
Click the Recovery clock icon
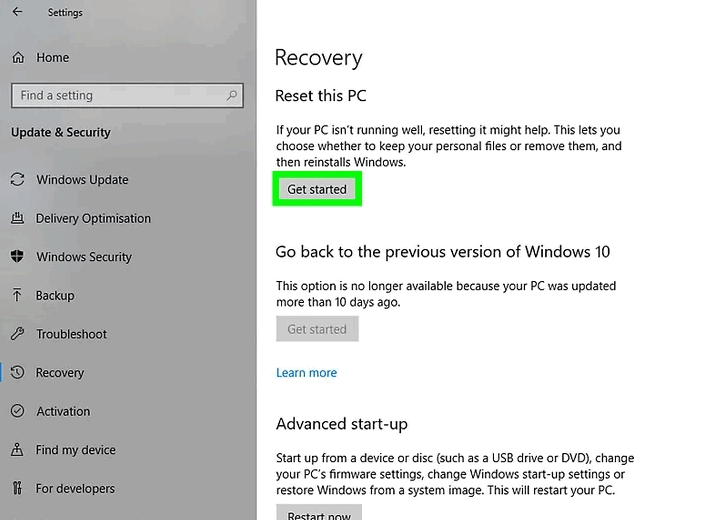[x=17, y=372]
